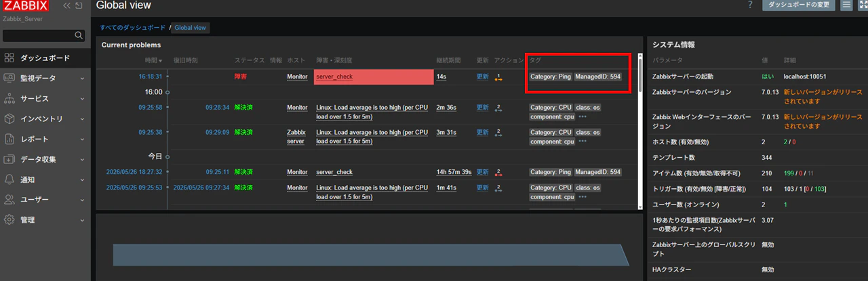Click the 通知 bell icon
Screen dimensions: 868x281
tap(9, 180)
